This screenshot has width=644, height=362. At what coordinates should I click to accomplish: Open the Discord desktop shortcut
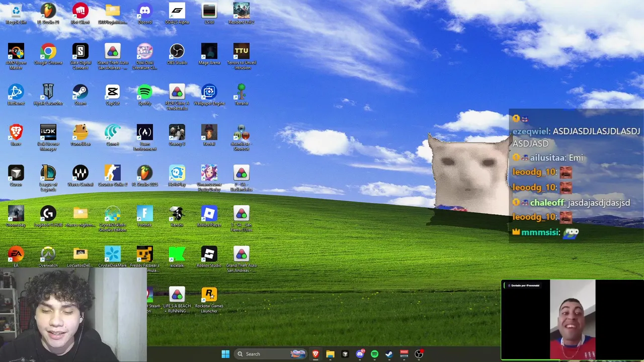(x=145, y=14)
